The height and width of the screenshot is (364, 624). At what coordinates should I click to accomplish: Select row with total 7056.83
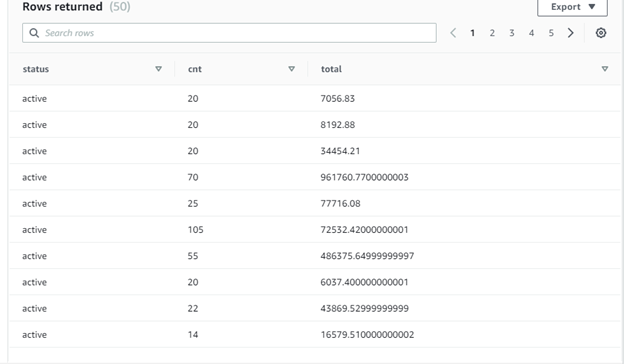pos(314,98)
